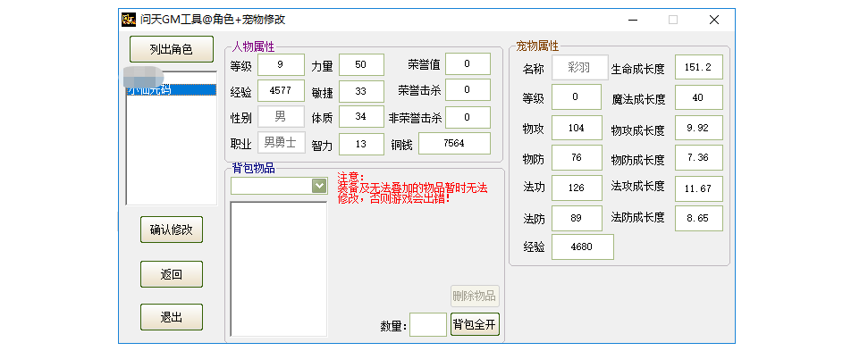Edit the pet 等级 field showing 0
The image size is (868, 351).
pyautogui.click(x=577, y=97)
